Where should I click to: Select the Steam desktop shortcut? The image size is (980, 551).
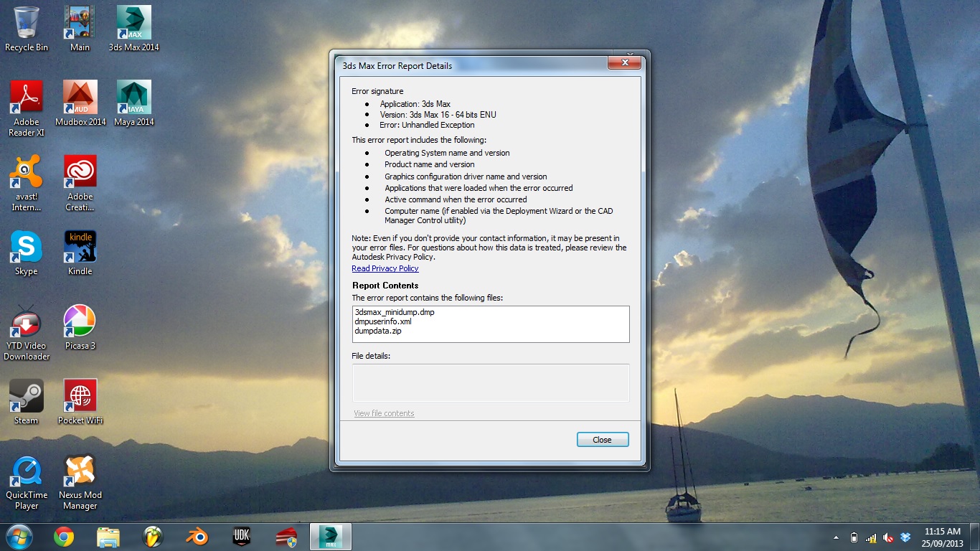tap(27, 402)
